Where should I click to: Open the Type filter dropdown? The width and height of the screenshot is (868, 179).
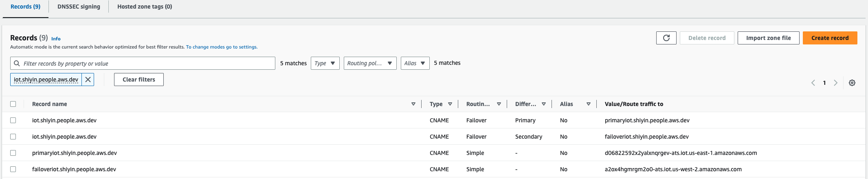tap(325, 63)
